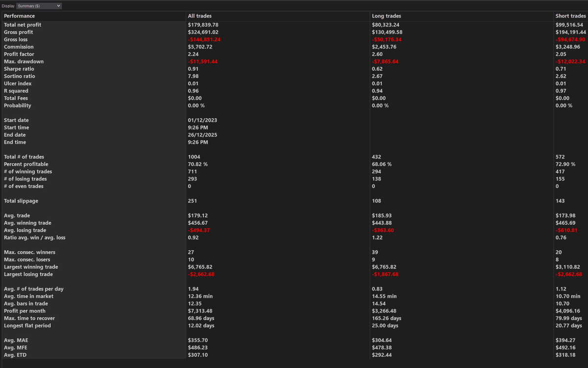
Task: Select avg. trades per day 1.94
Action: (193, 289)
